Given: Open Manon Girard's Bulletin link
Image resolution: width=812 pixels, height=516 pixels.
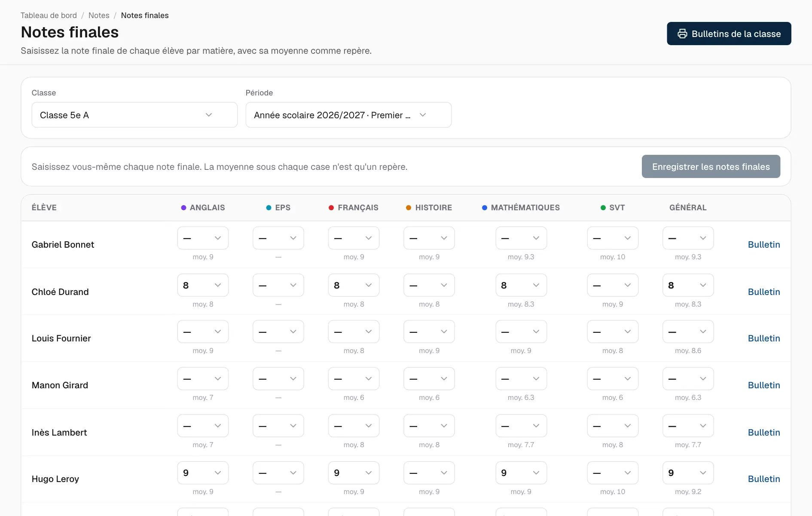Looking at the screenshot, I should [764, 385].
